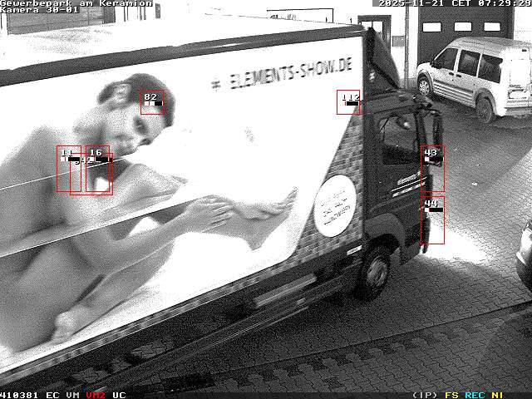Click the timestamp 07:29:29 overlay
The width and height of the screenshot is (532, 399).
pyautogui.click(x=505, y=3)
